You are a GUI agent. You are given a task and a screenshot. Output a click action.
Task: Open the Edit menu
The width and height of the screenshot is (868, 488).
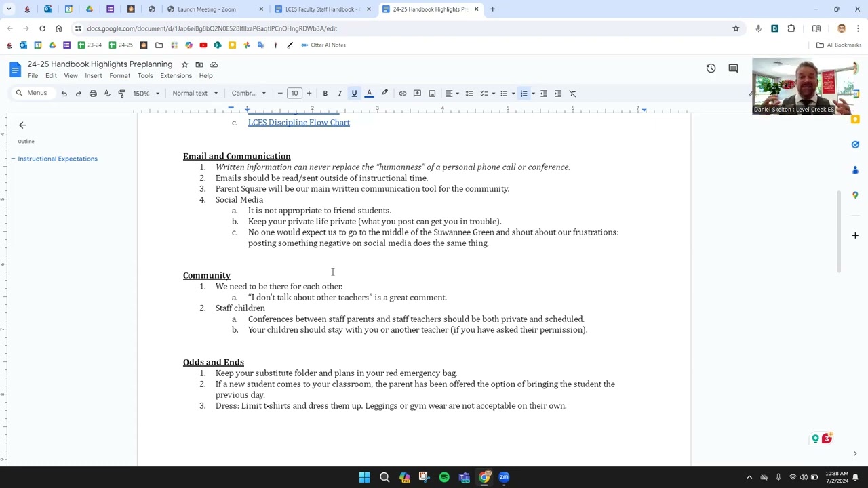[x=51, y=76]
